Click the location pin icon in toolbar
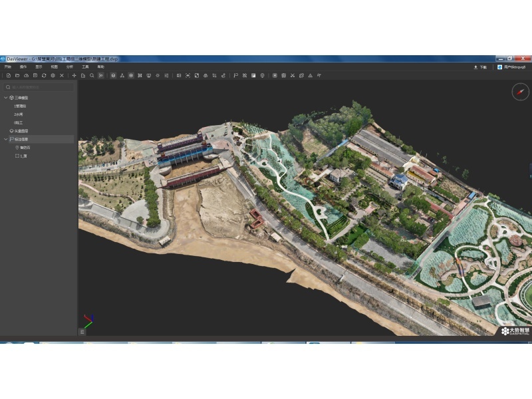 pos(263,76)
